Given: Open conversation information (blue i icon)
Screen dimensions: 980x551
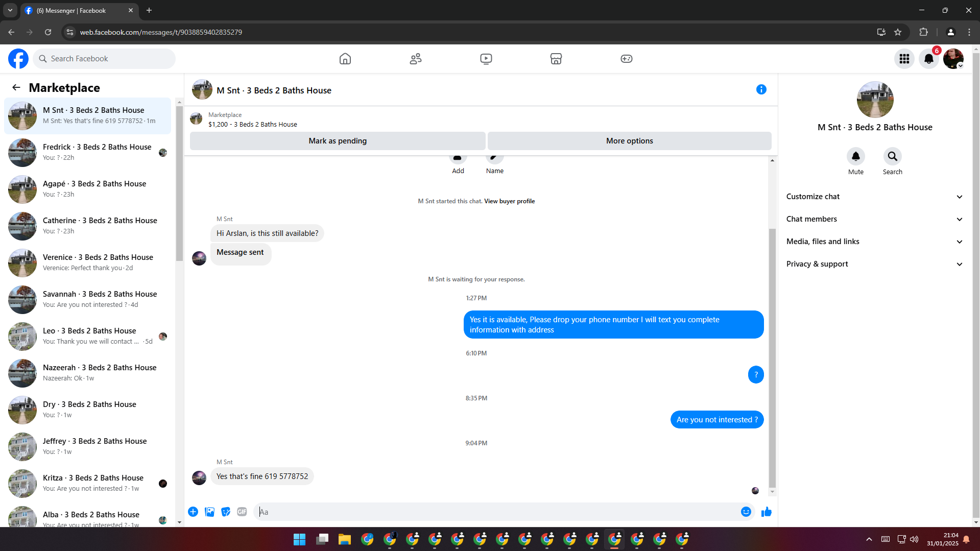Looking at the screenshot, I should coord(761,89).
